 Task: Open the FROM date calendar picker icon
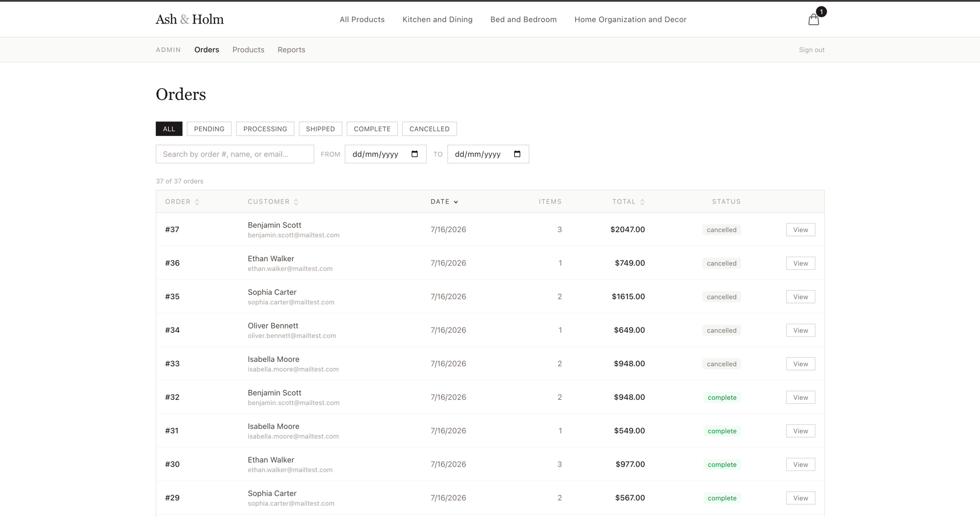pyautogui.click(x=415, y=154)
